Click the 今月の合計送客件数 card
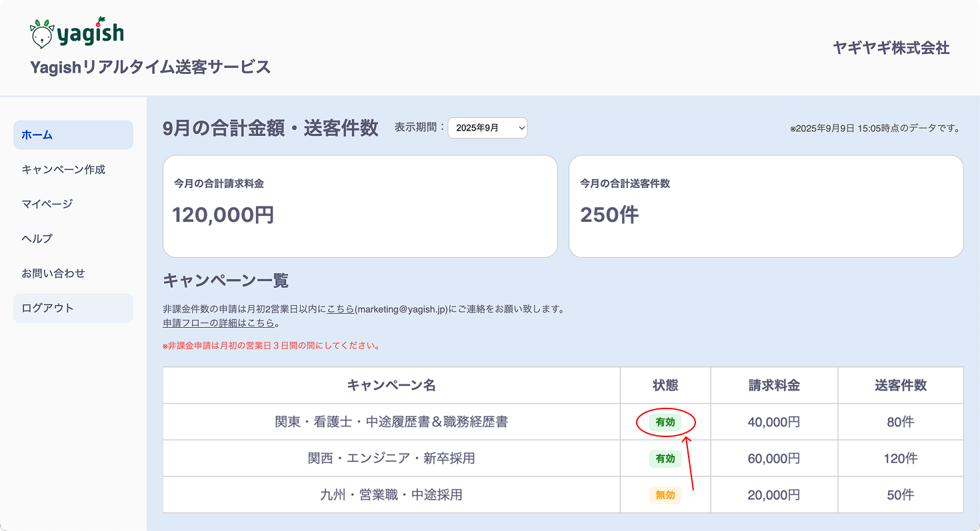This screenshot has width=980, height=531. tap(765, 207)
